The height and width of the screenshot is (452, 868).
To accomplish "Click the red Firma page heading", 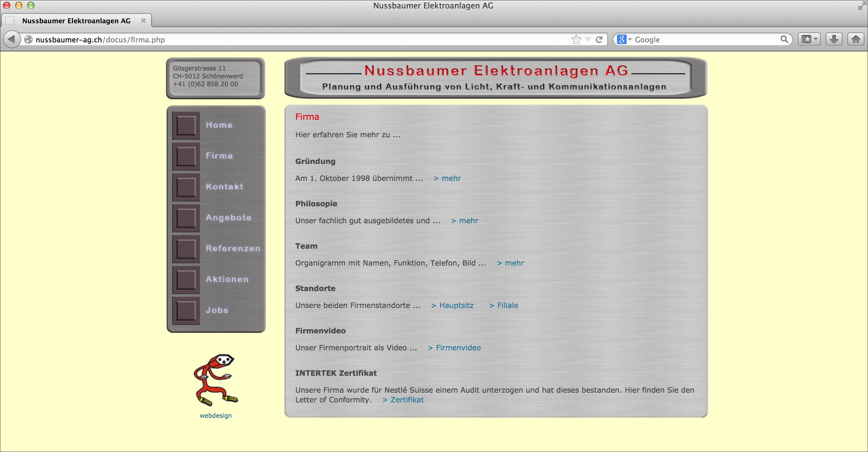I will coord(307,117).
